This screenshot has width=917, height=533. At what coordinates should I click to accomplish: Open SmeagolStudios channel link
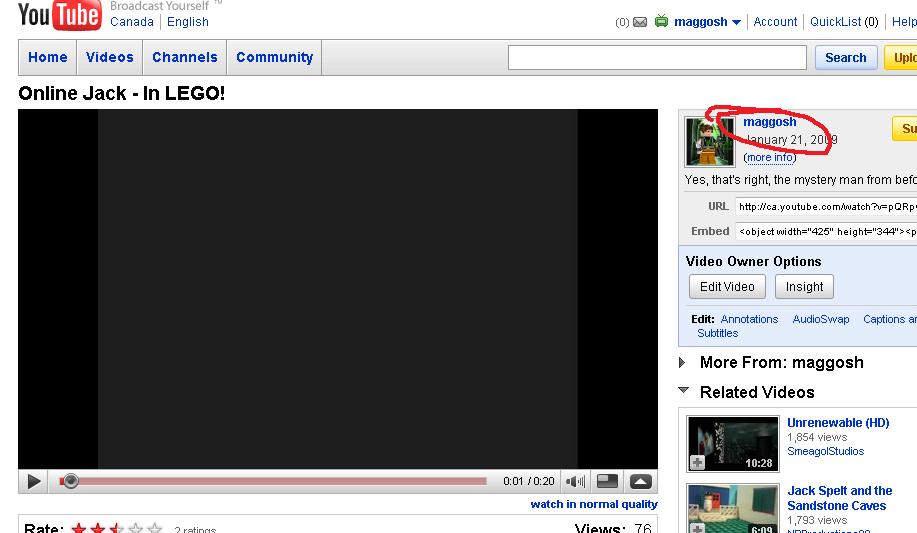point(825,451)
